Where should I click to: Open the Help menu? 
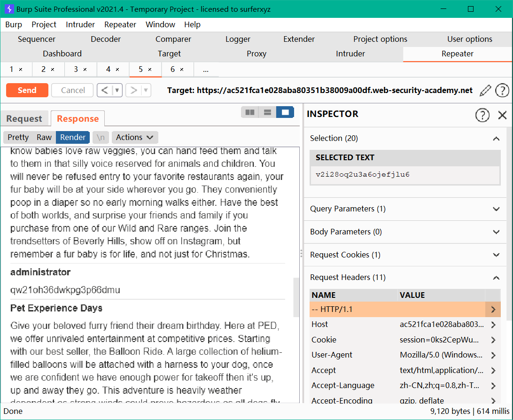(192, 24)
